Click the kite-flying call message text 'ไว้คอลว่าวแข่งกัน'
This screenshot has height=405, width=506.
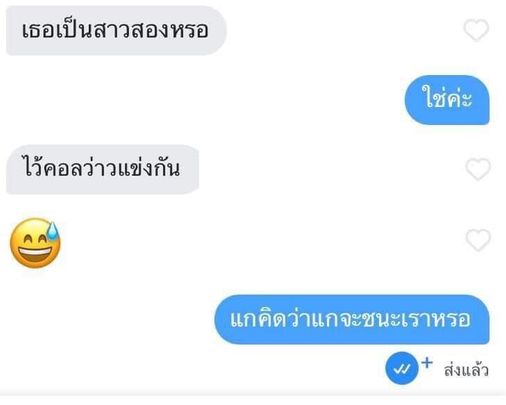102,167
